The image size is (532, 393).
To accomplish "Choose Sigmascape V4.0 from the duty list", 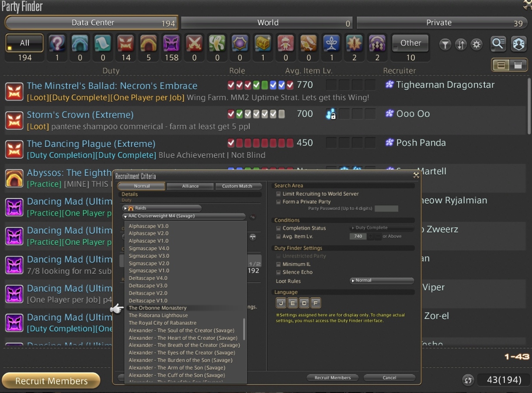I will pos(149,248).
